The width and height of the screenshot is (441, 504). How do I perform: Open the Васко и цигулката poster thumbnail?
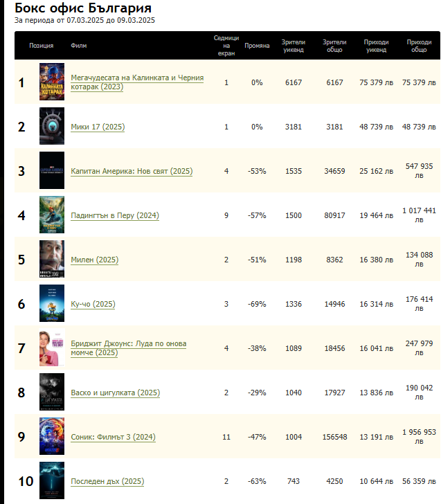pos(52,393)
